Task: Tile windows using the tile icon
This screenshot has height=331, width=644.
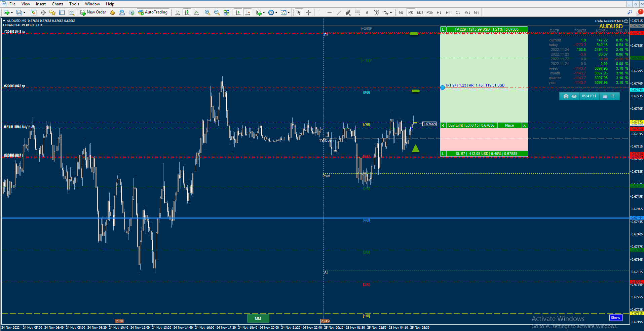Action: point(226,12)
